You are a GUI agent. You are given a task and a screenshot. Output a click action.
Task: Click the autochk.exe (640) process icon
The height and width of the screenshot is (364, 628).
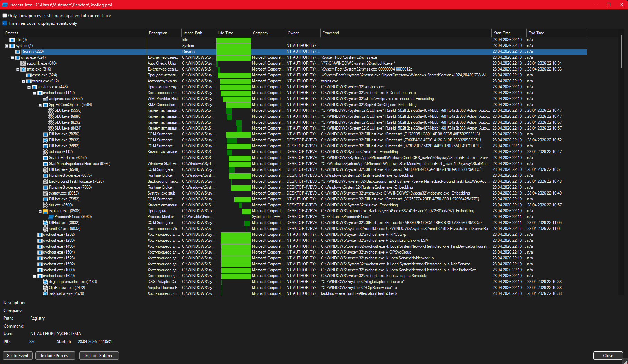(x=23, y=64)
